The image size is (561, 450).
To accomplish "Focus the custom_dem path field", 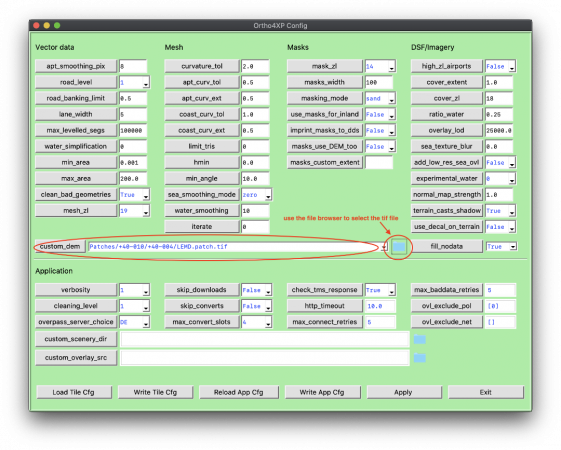I will pos(235,246).
